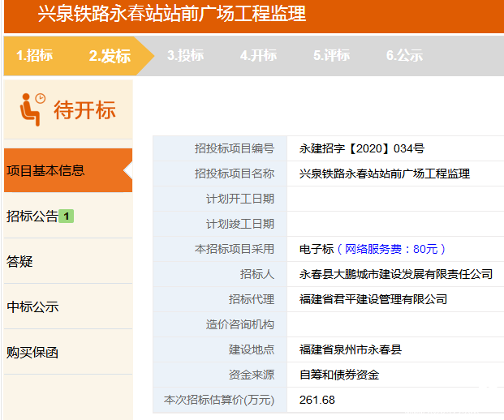Image resolution: width=504 pixels, height=420 pixels.
Task: Click the 资金来源 label
Action: tap(252, 375)
